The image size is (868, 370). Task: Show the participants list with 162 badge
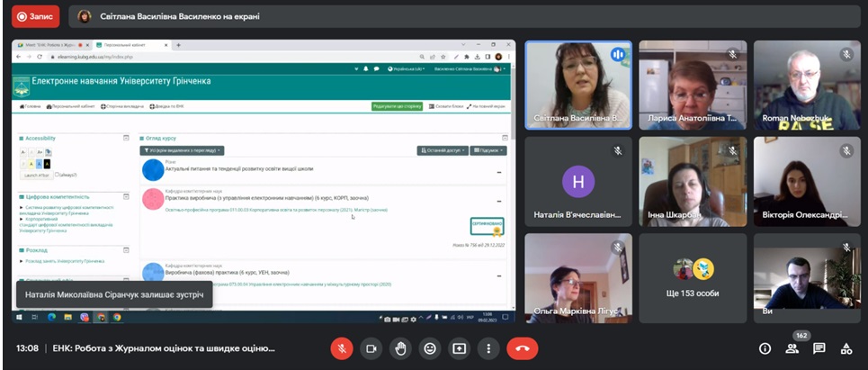coord(792,348)
